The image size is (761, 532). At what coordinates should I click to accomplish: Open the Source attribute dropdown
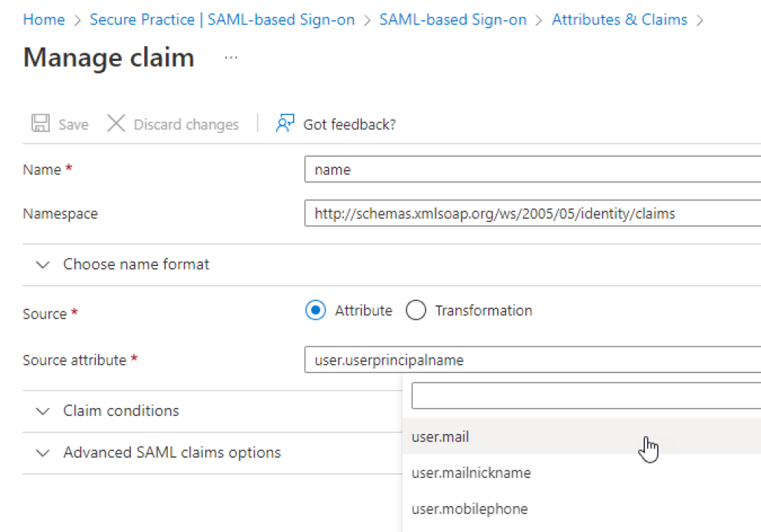coord(532,360)
